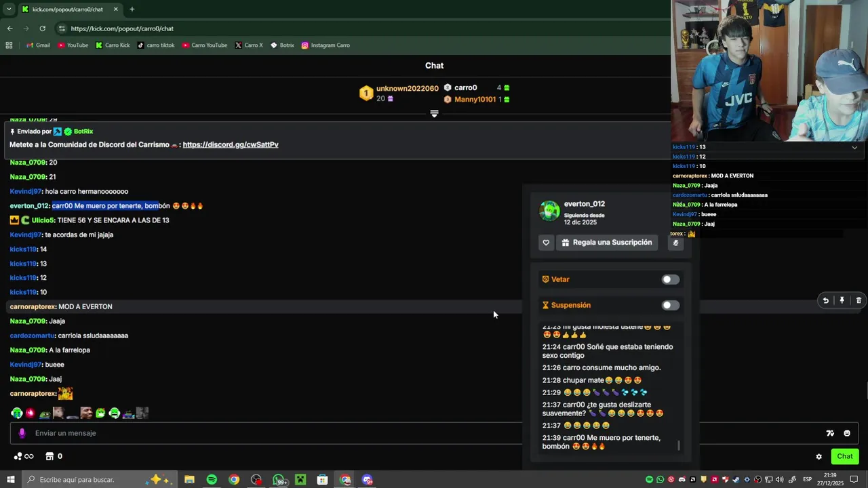Click the microphone icon in the message box

coord(22,433)
